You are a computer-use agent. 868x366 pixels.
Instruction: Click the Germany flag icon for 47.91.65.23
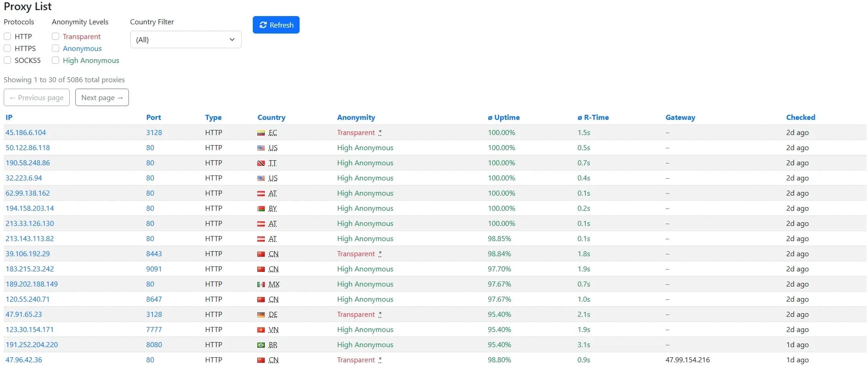[x=261, y=315]
